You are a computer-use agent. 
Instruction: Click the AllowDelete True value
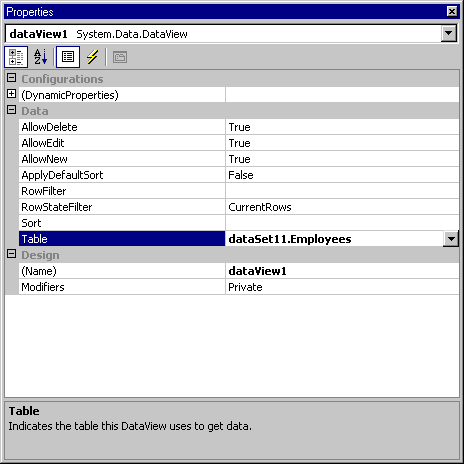pyautogui.click(x=239, y=127)
